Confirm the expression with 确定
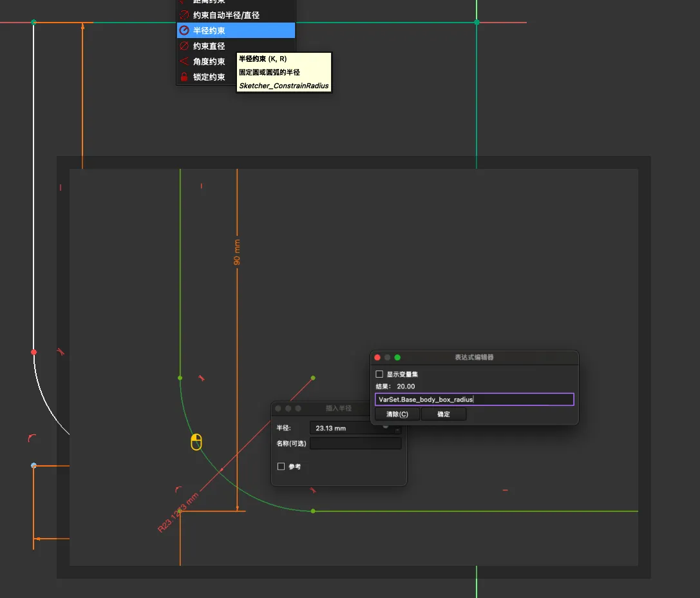 tap(443, 414)
